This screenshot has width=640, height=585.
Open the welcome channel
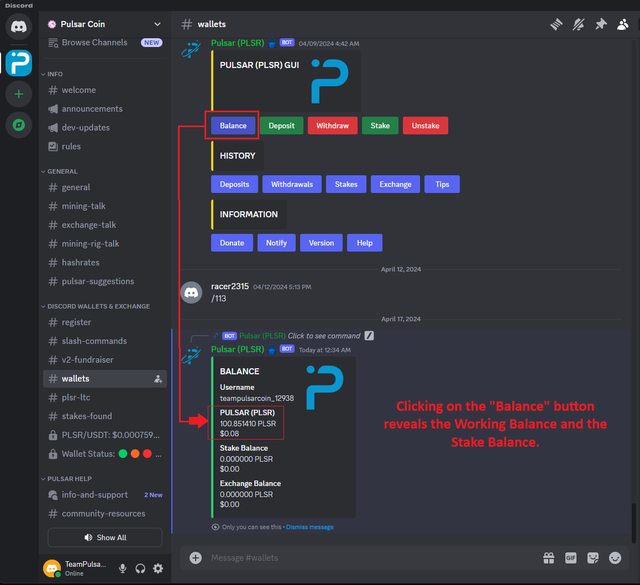(105, 90)
